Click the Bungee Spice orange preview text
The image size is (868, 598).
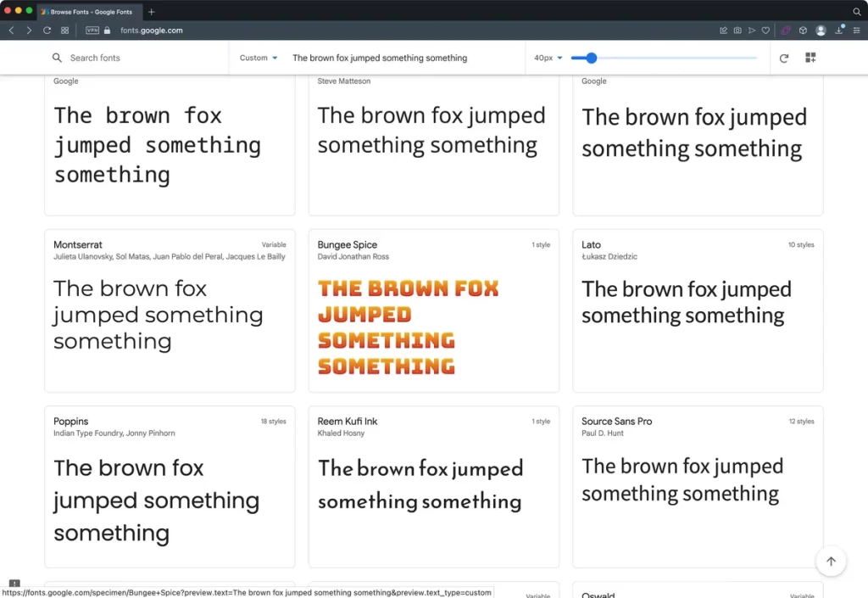(x=408, y=327)
